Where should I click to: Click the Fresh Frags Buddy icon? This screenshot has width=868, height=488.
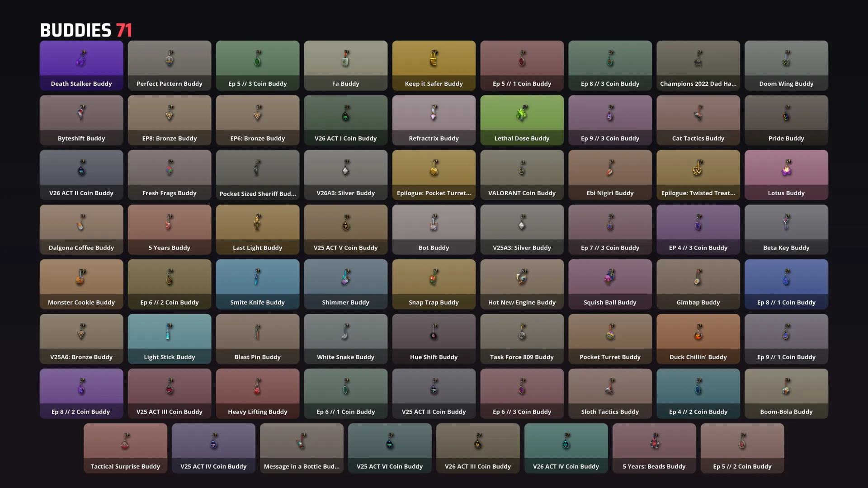tap(170, 168)
